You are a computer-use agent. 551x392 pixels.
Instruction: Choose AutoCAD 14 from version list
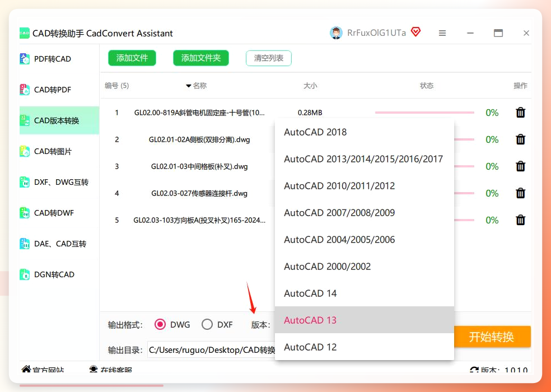pyautogui.click(x=365, y=293)
